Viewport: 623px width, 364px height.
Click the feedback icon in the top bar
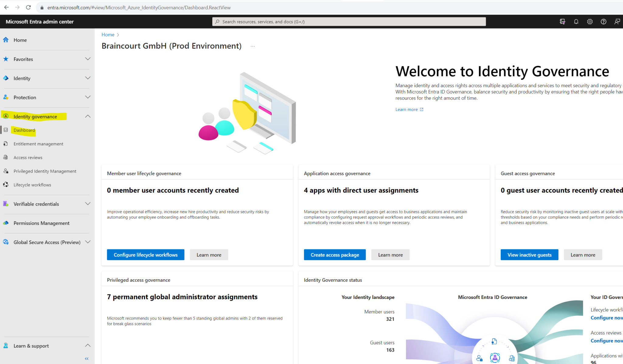tap(617, 21)
